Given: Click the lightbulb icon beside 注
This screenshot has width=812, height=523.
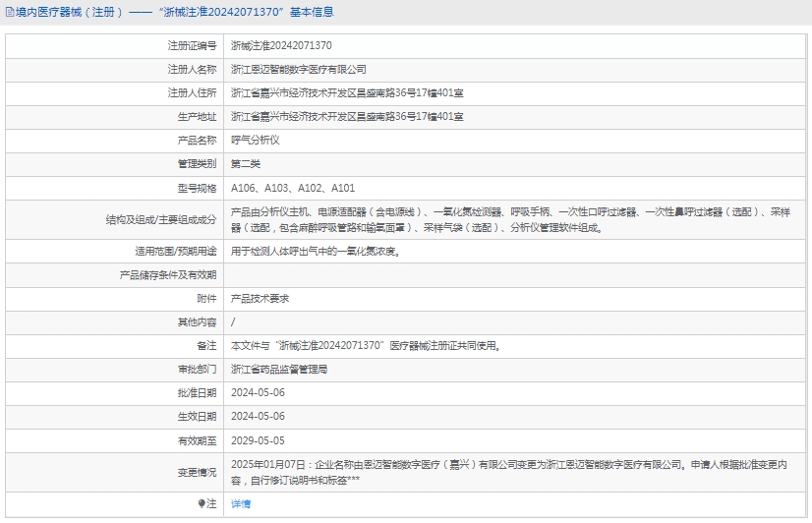Looking at the screenshot, I should pos(202,503).
